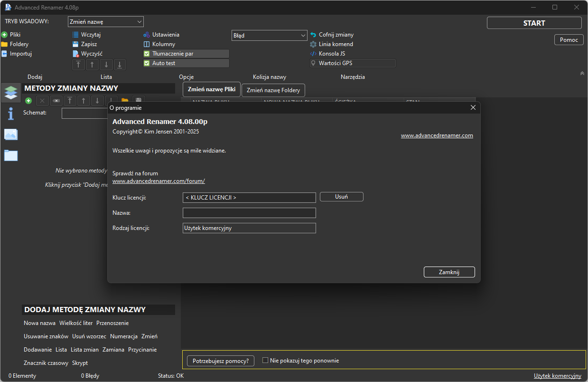
Task: Open the image preview sidebar panel
Action: click(11, 134)
